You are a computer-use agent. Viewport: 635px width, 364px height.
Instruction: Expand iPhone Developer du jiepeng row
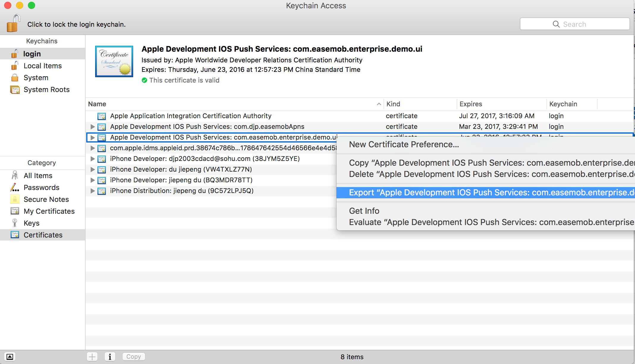coord(92,170)
